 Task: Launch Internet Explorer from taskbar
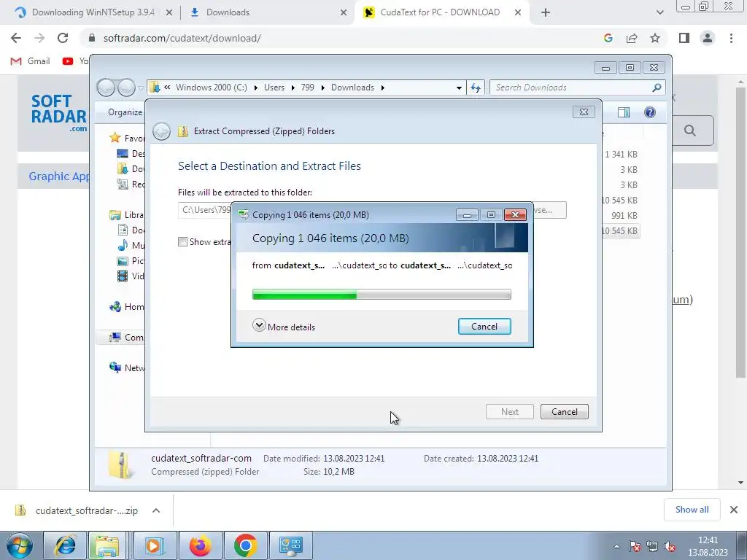point(66,545)
